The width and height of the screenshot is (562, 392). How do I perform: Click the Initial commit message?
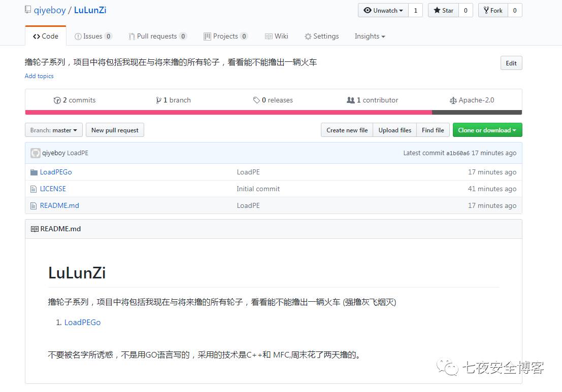(x=258, y=189)
